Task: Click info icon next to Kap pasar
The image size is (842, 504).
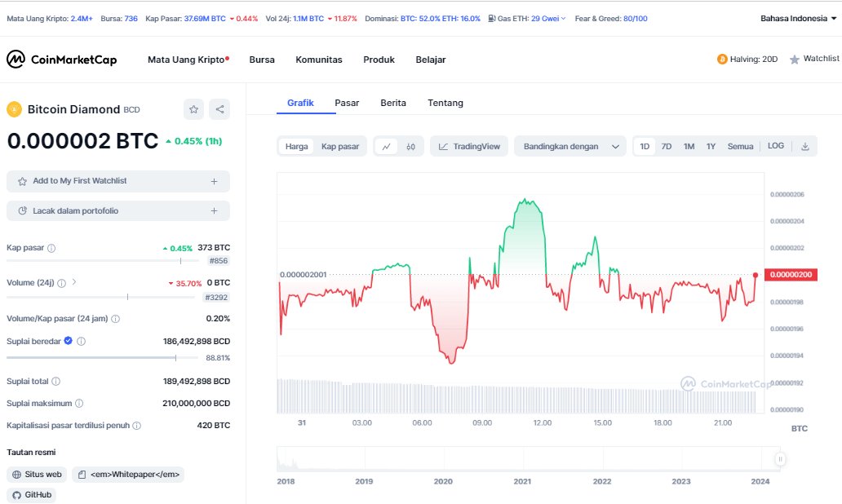Action: 51,248
